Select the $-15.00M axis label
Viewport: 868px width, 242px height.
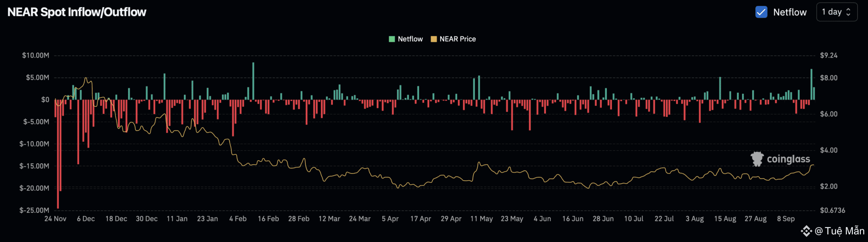point(34,166)
